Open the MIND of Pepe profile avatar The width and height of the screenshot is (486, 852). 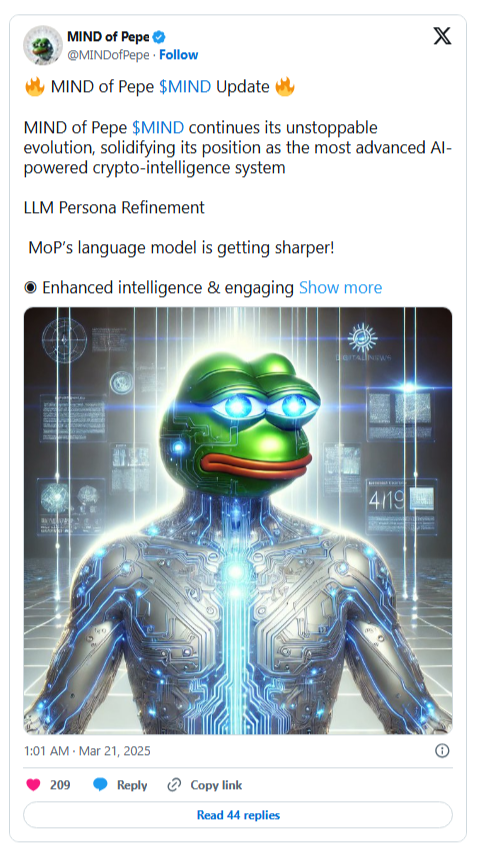42,45
